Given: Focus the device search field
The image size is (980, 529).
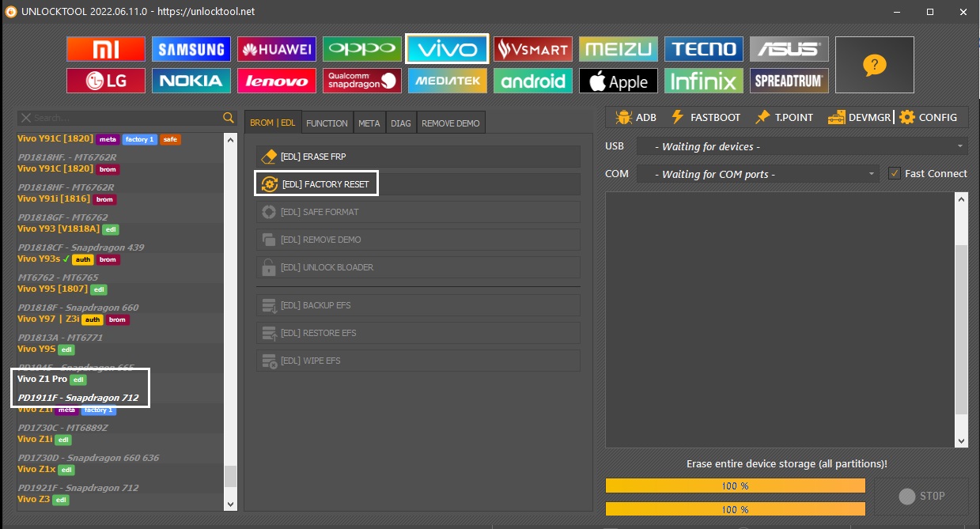Looking at the screenshot, I should [127, 118].
